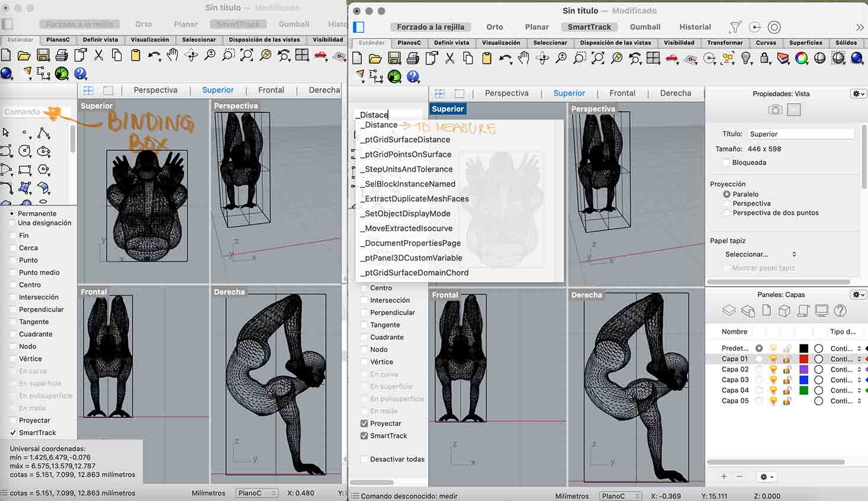Open camera icon in Propiedades panel
The image size is (868, 501).
coord(774,109)
